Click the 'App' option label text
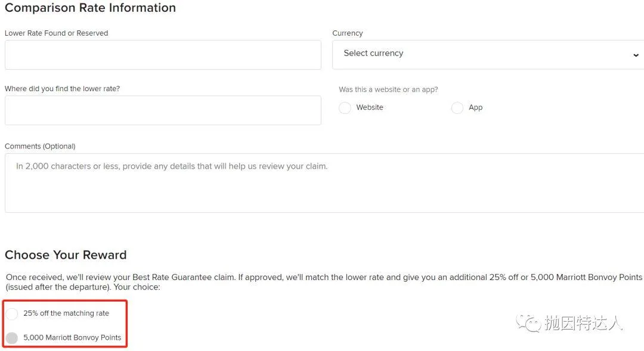644x351 pixels. pos(476,107)
